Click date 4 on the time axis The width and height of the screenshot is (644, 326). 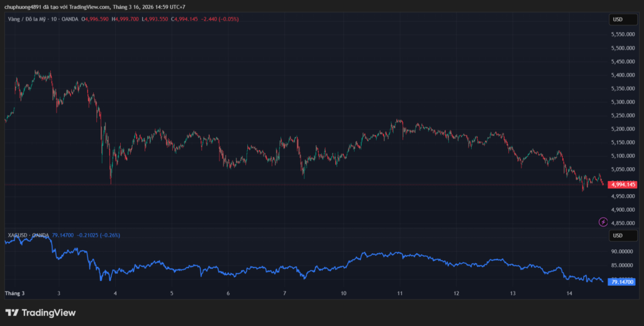(x=116, y=293)
